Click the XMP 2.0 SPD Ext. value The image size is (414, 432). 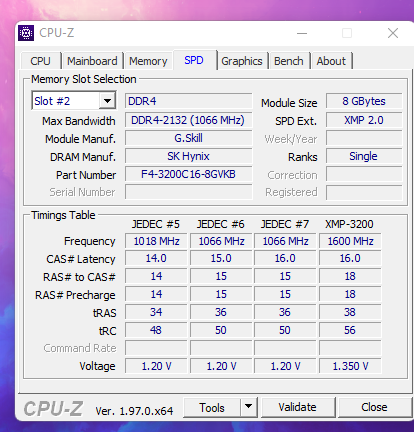pyautogui.click(x=364, y=120)
